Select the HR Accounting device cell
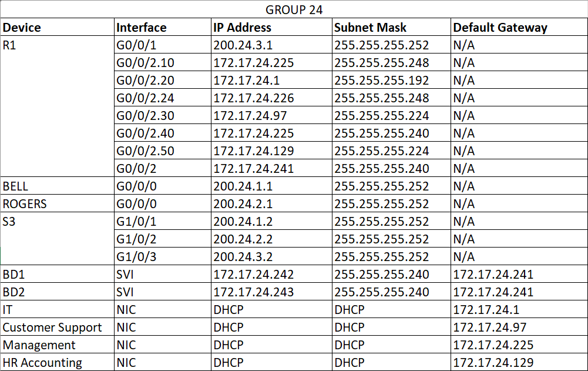 (57, 363)
